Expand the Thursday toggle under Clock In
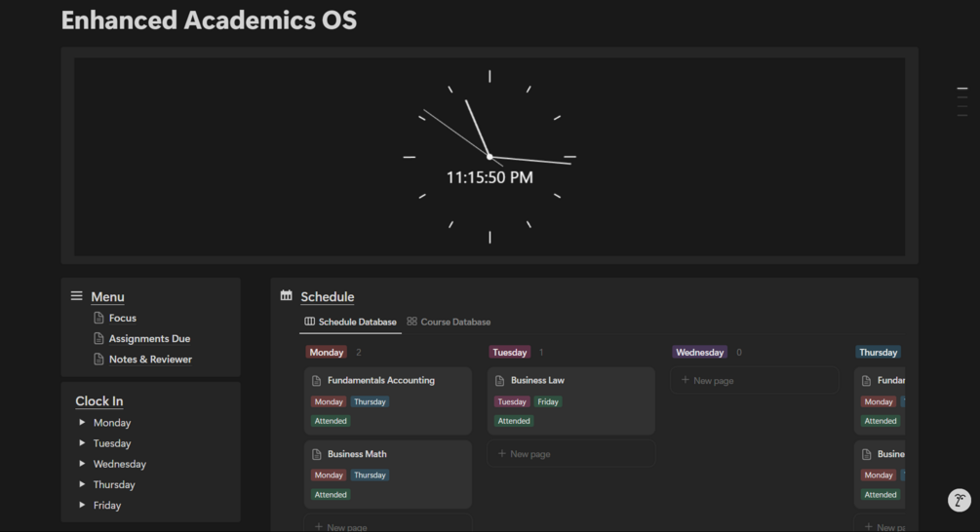The width and height of the screenshot is (980, 532). pyautogui.click(x=82, y=484)
